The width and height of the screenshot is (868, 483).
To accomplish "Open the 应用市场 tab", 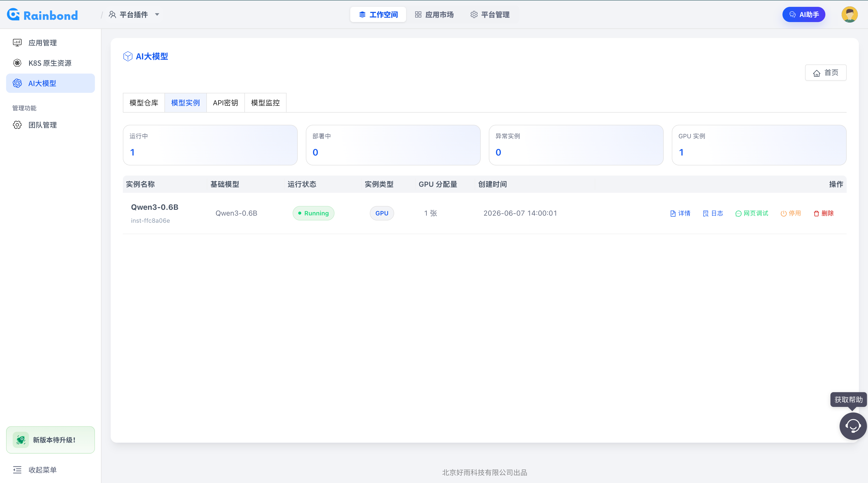I will [434, 14].
